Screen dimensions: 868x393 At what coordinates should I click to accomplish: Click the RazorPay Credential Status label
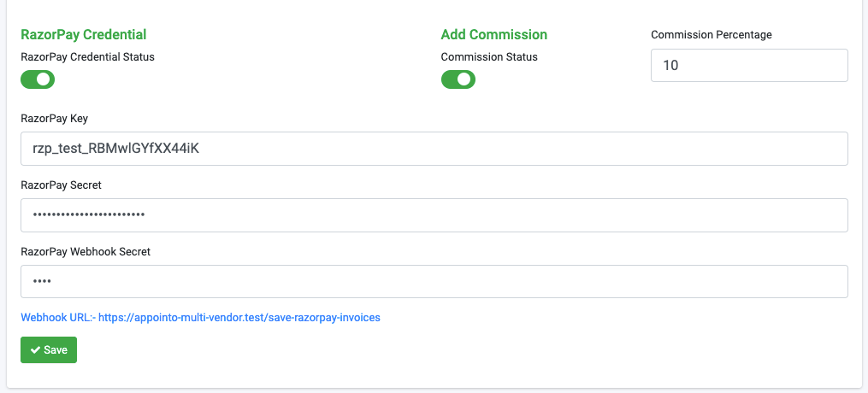[87, 57]
